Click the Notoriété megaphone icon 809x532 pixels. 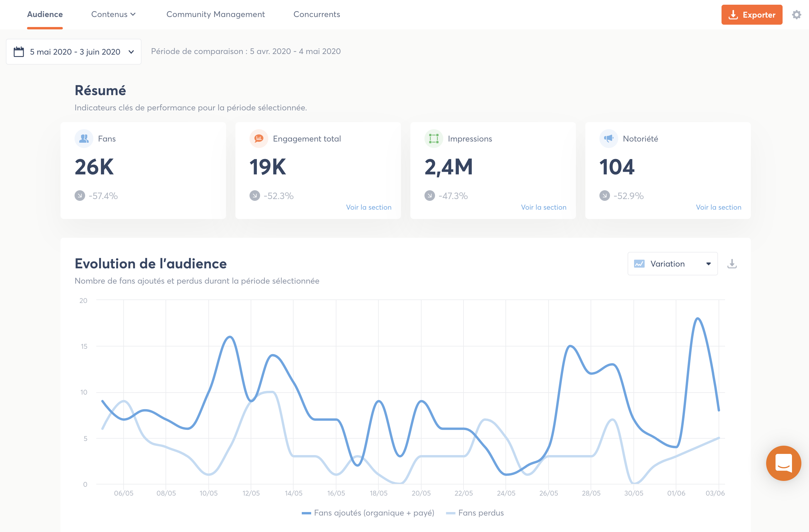[609, 139]
